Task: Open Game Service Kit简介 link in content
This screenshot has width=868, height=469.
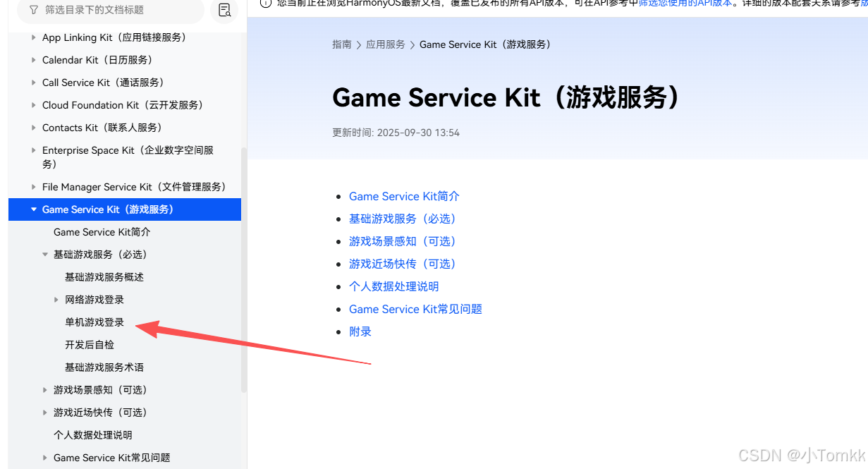Action: tap(404, 196)
